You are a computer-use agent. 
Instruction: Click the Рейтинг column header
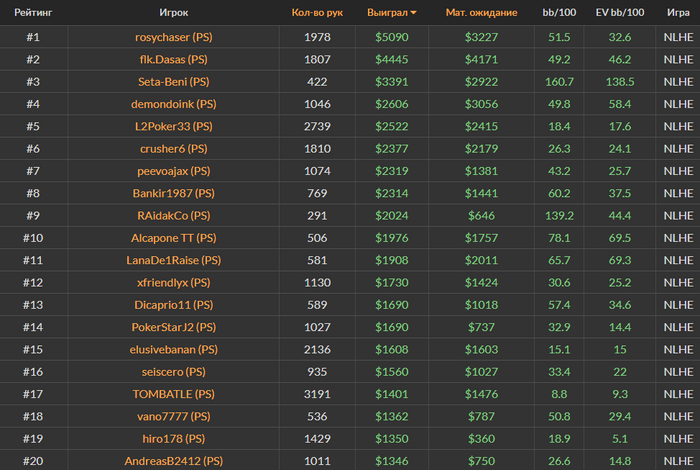(x=32, y=13)
